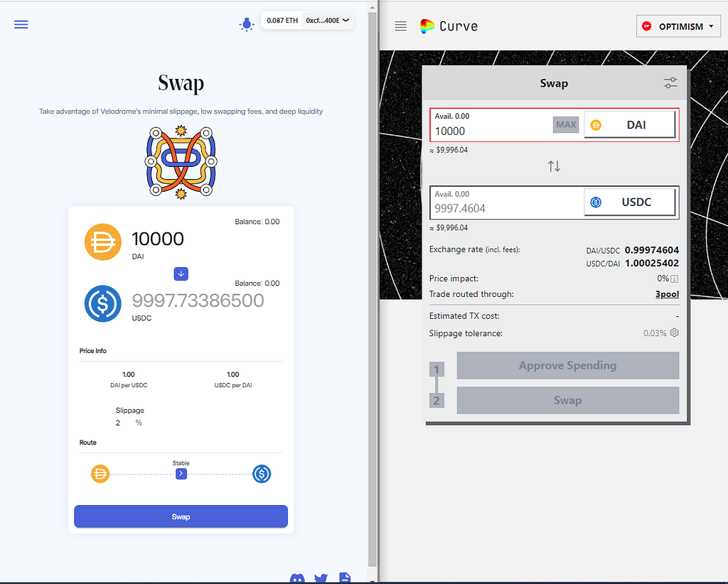Click the price impact info icon
Image resolution: width=728 pixels, height=584 pixels.
(x=675, y=279)
